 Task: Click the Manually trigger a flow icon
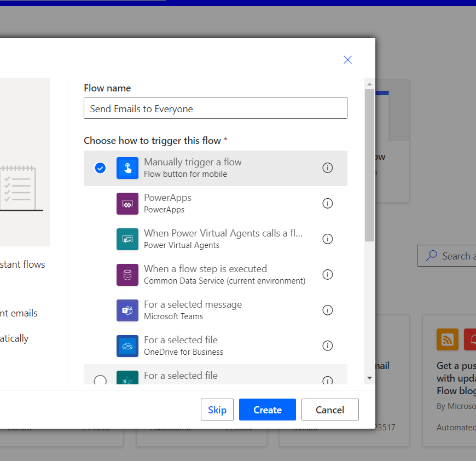(127, 168)
